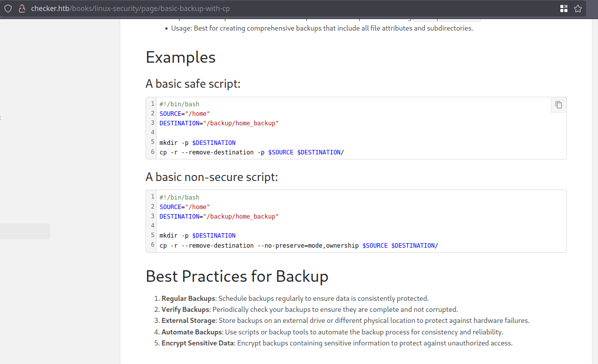
Task: Open the extensions grid icon in the address bar
Action: pos(564,9)
